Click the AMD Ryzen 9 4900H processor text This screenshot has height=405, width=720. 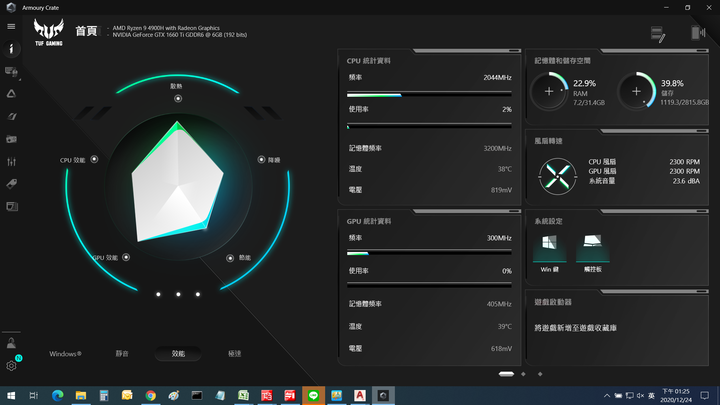(x=166, y=28)
